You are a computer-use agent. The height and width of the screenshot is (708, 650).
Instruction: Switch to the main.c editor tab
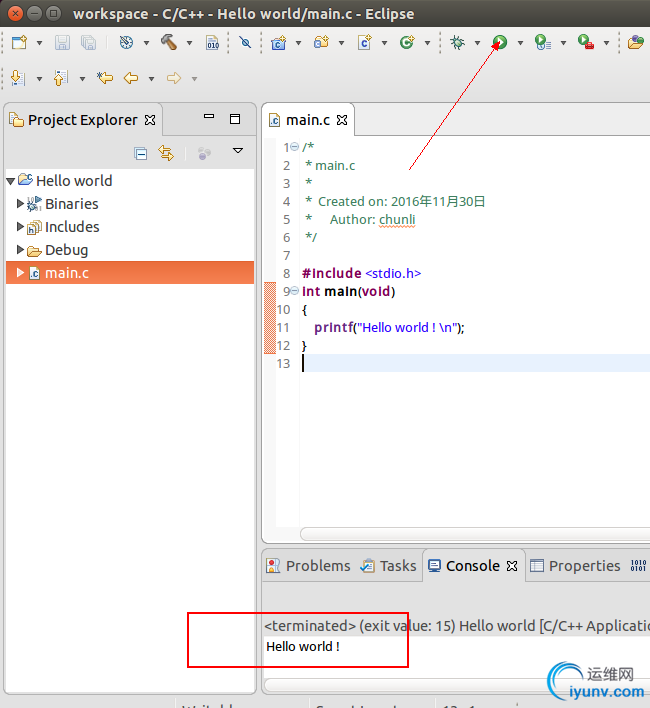click(x=308, y=120)
